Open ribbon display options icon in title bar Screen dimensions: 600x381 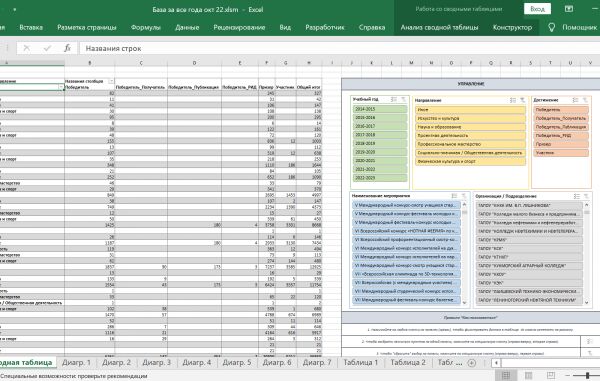pyautogui.click(x=569, y=9)
